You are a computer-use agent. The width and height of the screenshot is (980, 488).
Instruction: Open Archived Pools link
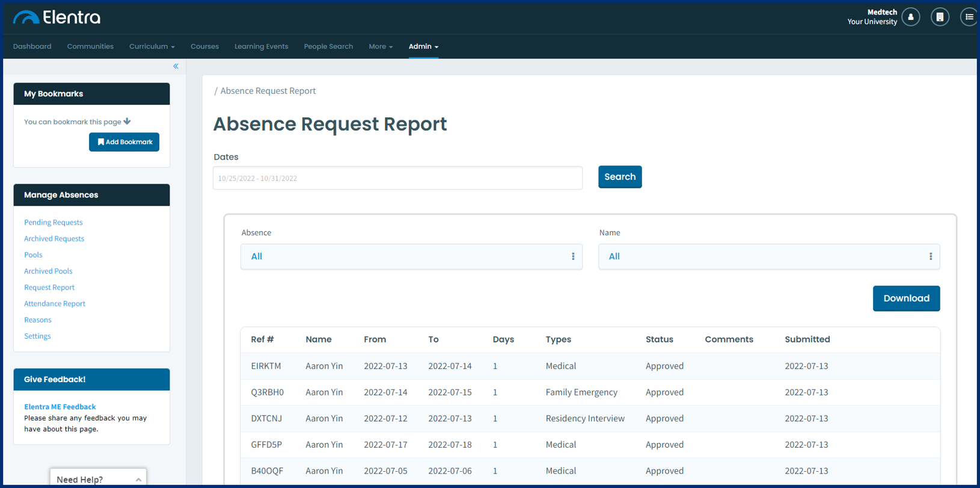click(48, 271)
